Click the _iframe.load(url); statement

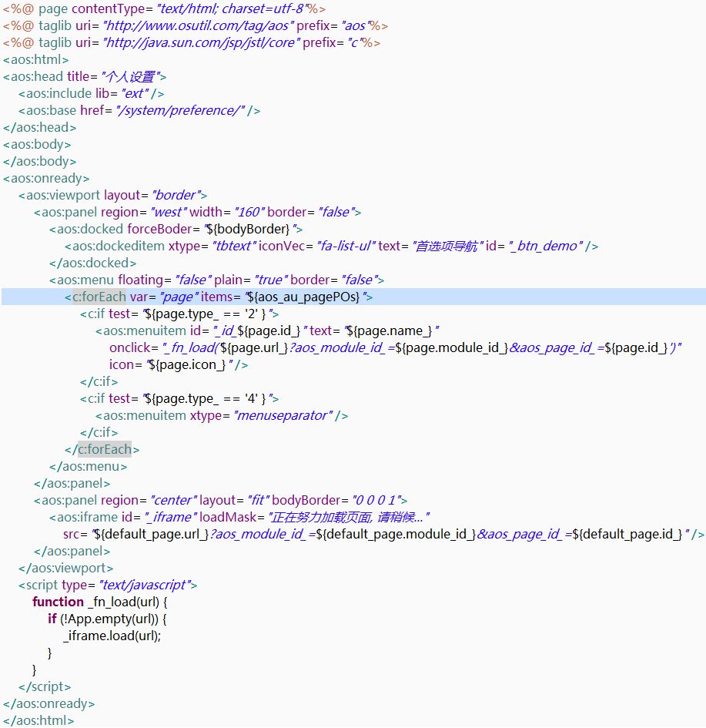(x=112, y=636)
